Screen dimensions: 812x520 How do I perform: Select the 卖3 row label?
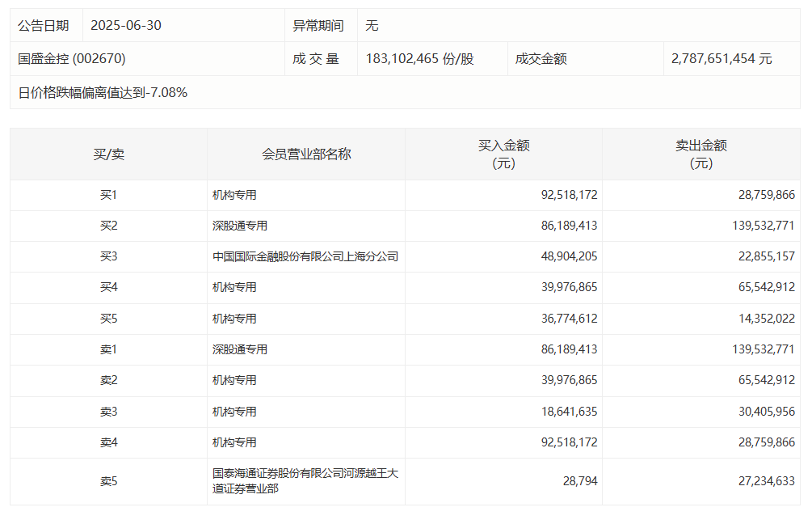click(109, 412)
